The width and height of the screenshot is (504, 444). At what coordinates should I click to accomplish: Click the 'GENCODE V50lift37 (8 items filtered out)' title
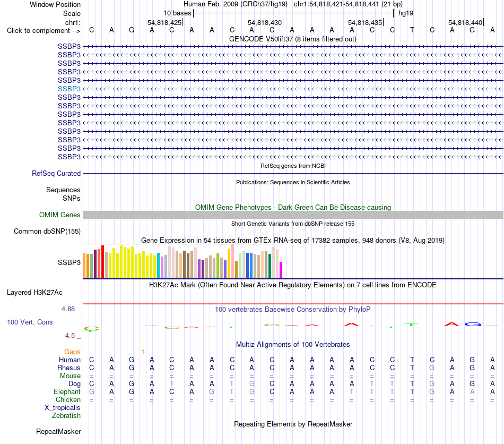coord(293,39)
